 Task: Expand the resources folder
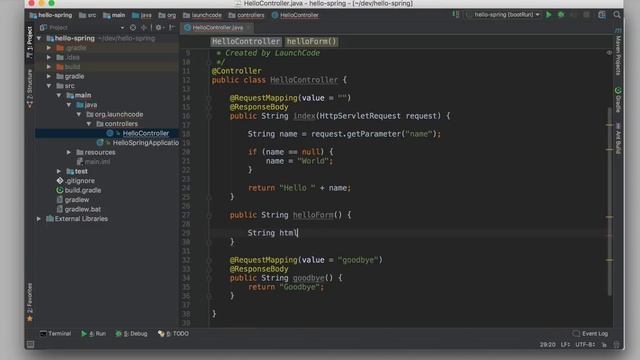point(69,152)
